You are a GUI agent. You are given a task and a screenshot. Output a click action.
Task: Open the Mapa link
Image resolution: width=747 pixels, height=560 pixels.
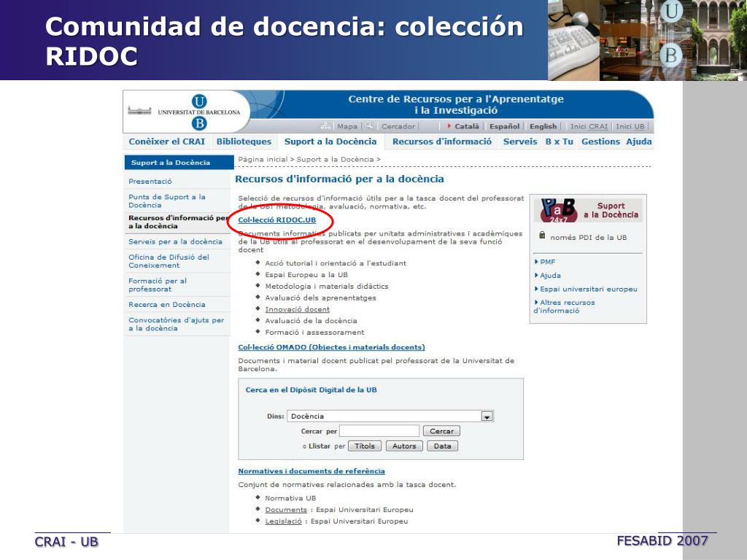click(347, 126)
